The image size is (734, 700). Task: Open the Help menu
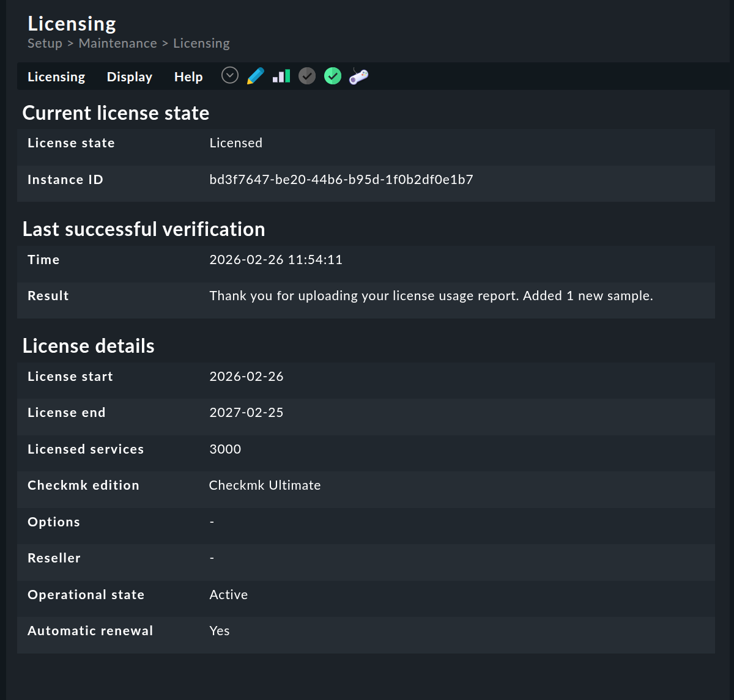pyautogui.click(x=188, y=76)
